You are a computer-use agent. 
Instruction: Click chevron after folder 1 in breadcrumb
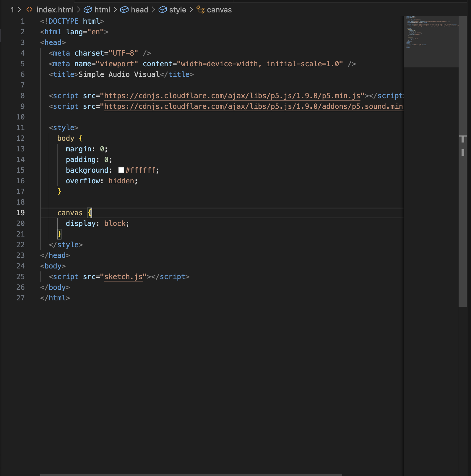tap(19, 10)
